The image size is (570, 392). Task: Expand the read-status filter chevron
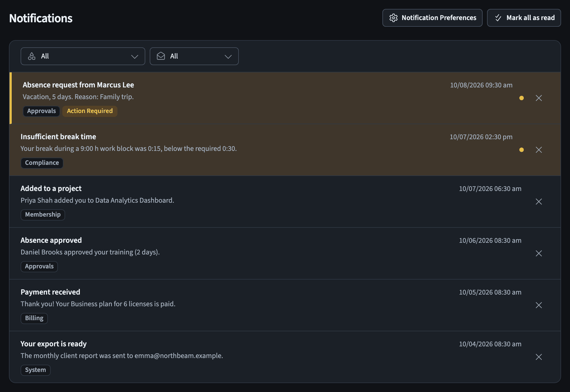[228, 57]
